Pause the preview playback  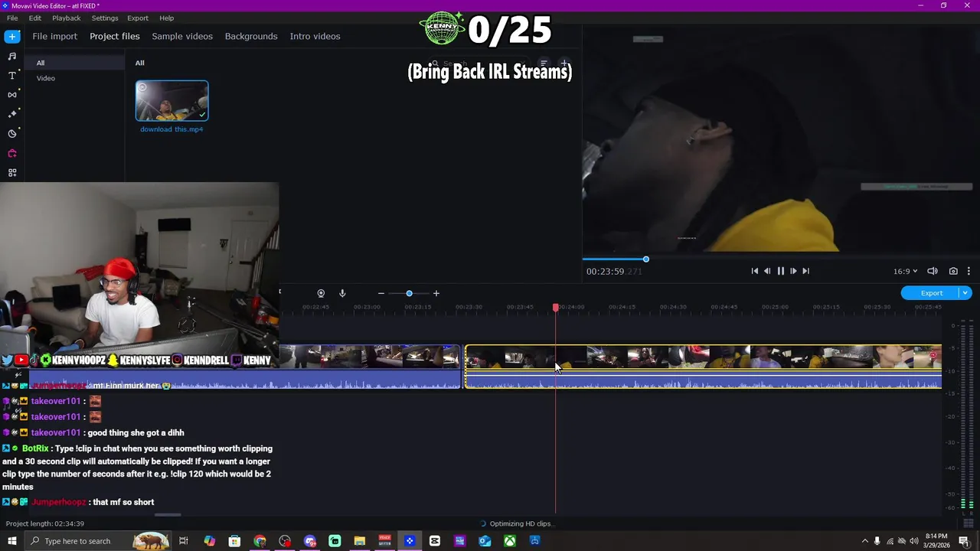coord(780,271)
